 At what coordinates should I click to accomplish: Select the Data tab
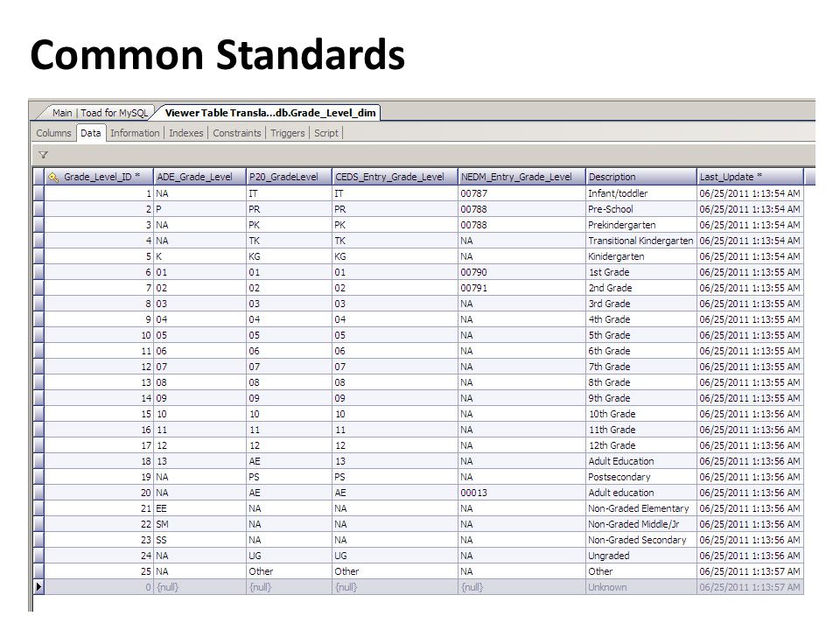90,133
